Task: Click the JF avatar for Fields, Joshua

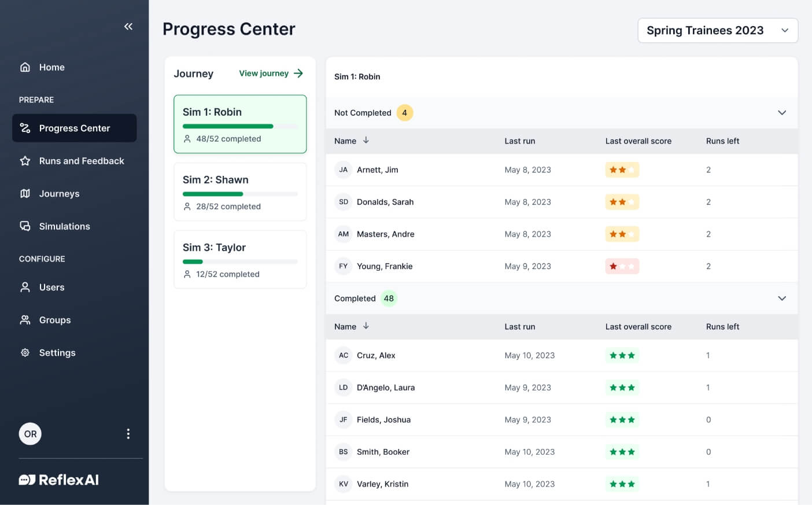Action: (x=344, y=419)
